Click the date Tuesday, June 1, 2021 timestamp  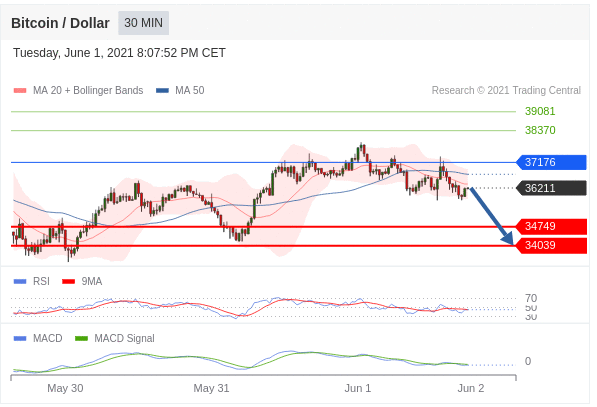(x=119, y=53)
